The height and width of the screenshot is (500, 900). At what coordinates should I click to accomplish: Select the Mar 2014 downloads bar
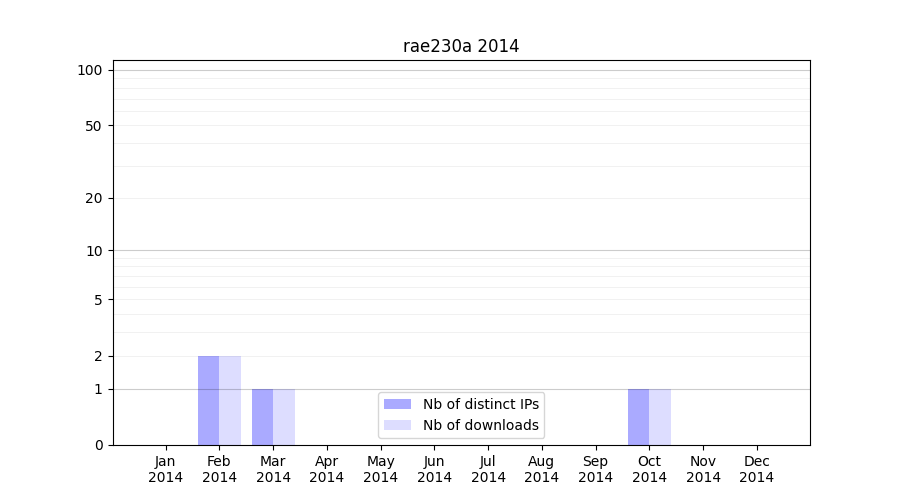(x=284, y=417)
